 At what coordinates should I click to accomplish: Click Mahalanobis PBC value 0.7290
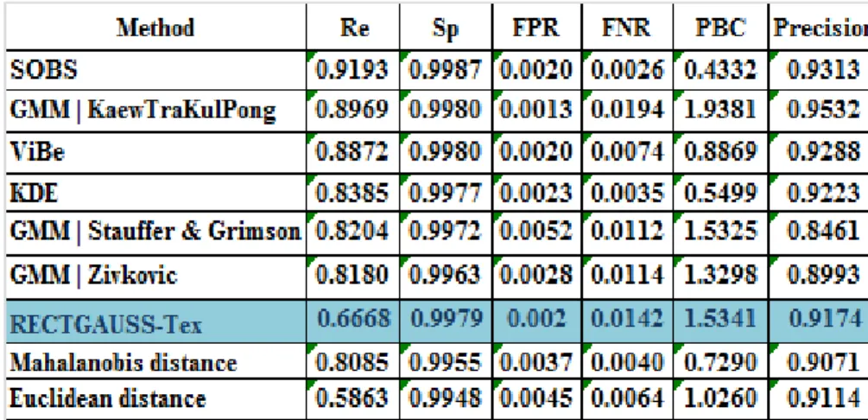pos(719,360)
